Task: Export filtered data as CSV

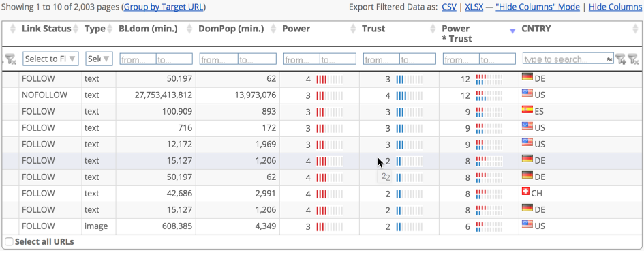Action: coord(449,7)
